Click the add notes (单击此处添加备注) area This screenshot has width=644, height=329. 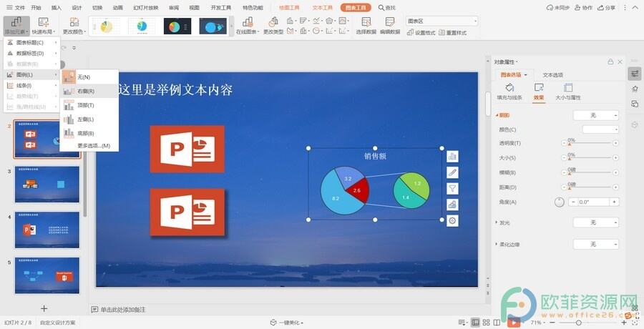click(x=123, y=309)
